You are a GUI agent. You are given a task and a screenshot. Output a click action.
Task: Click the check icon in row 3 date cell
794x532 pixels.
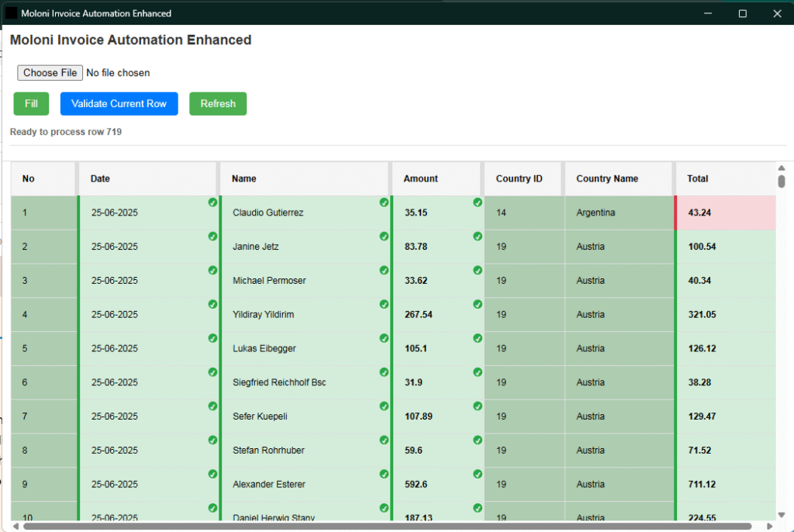point(212,270)
